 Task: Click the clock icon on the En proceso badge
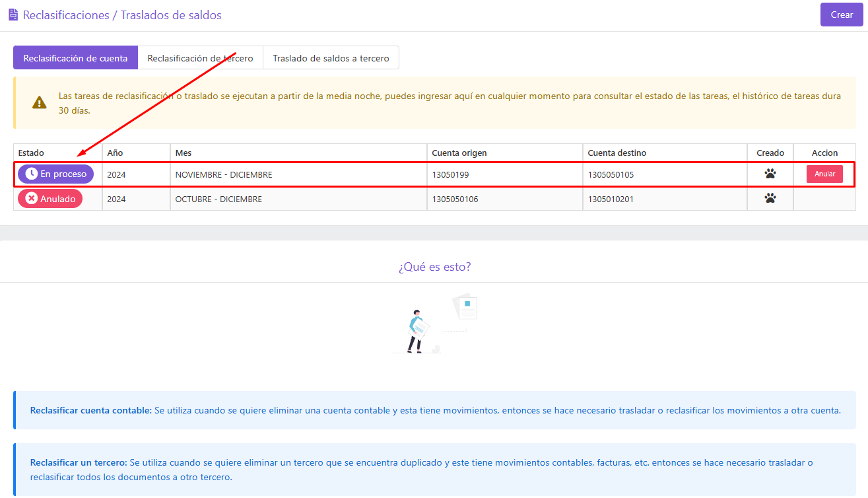[x=31, y=174]
